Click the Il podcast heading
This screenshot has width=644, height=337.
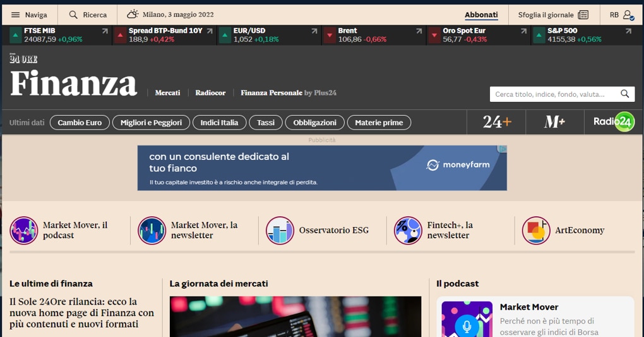457,283
